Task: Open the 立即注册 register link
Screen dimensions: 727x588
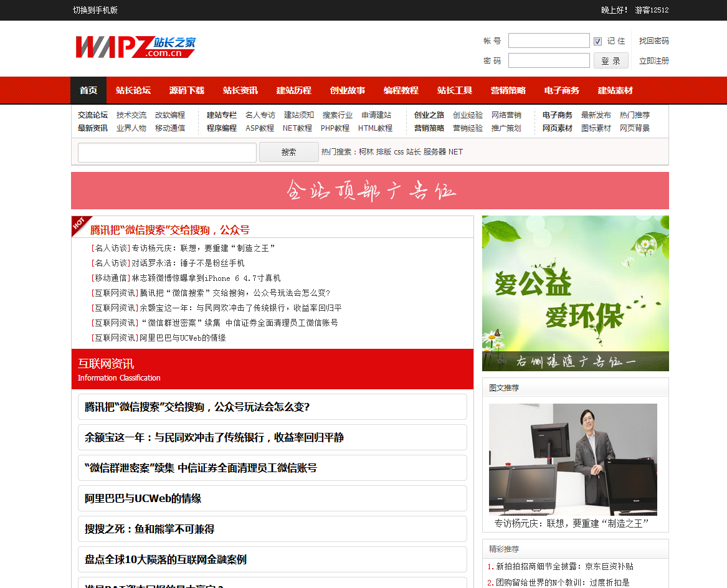Action: click(653, 61)
